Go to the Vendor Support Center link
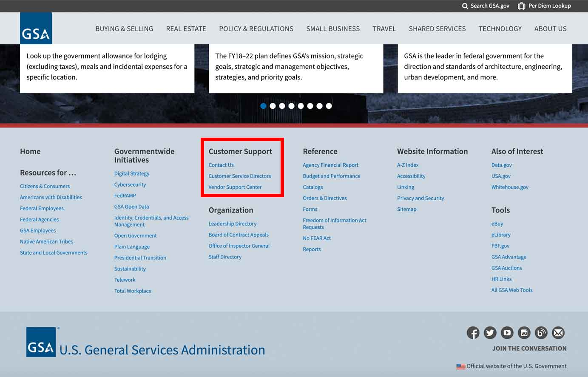 tap(235, 187)
